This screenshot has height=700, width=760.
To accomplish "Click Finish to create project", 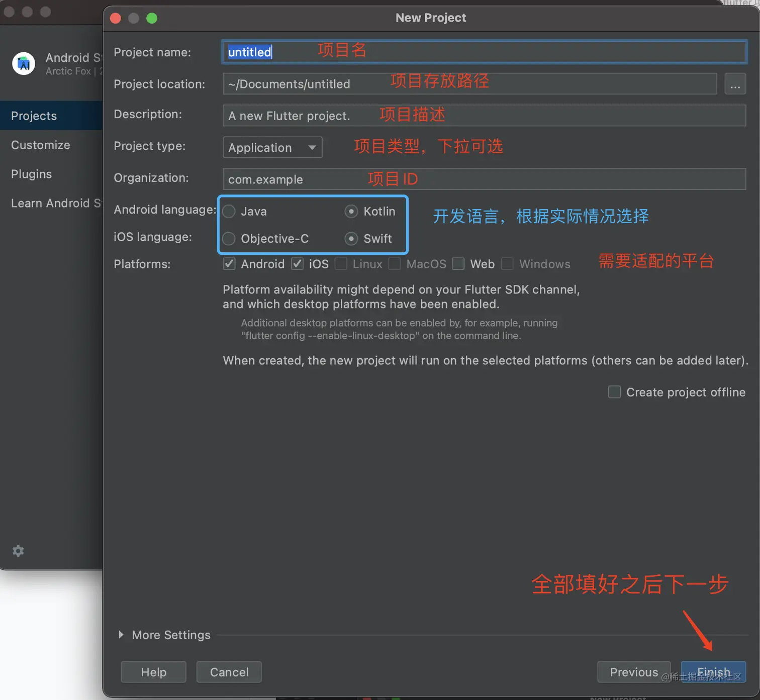I will 713,672.
